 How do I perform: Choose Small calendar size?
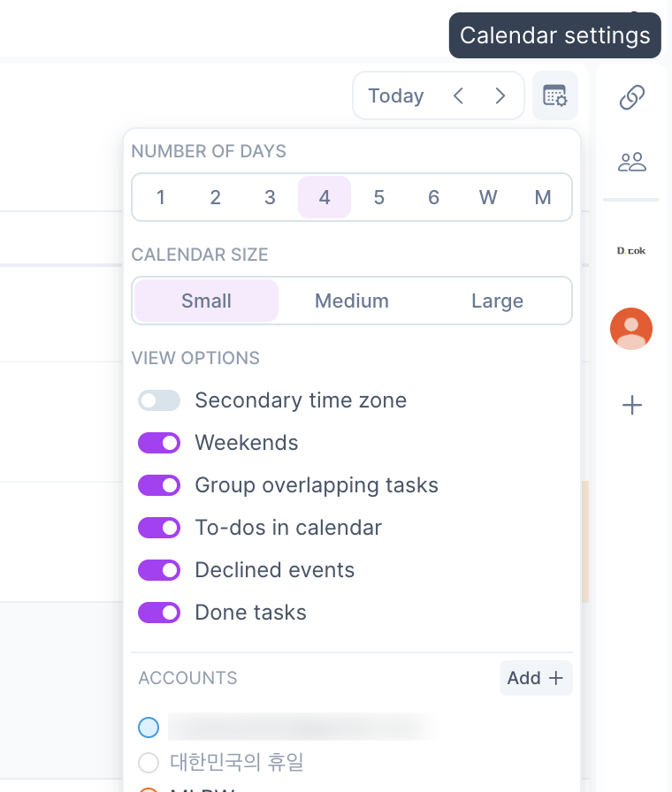206,301
